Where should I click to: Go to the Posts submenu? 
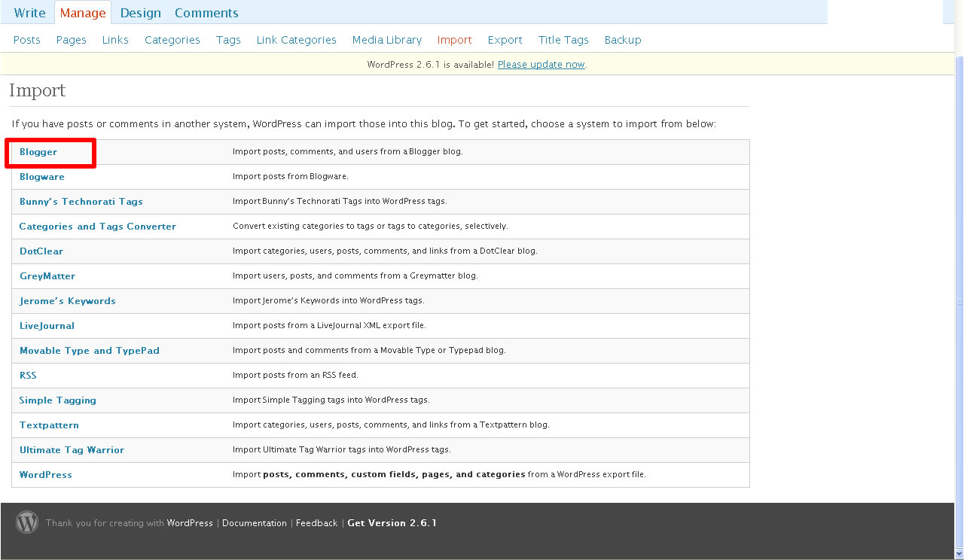coord(27,40)
